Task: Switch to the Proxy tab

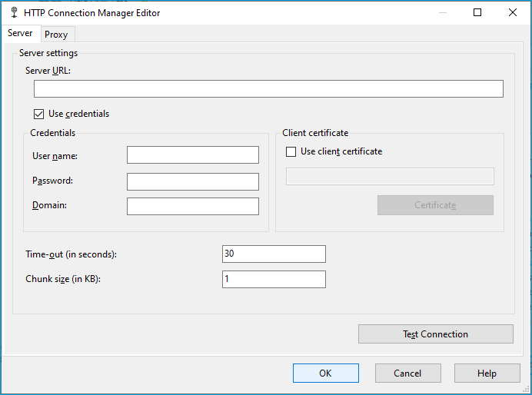Action: (x=56, y=35)
